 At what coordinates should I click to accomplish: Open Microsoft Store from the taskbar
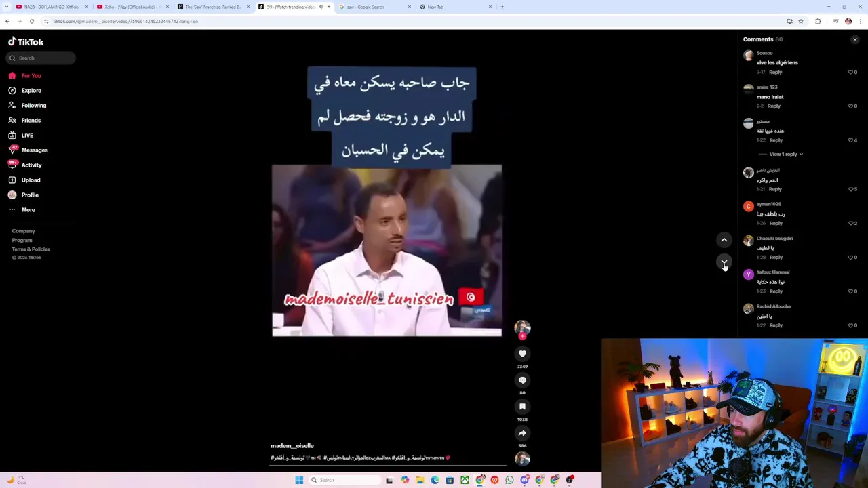click(x=450, y=480)
